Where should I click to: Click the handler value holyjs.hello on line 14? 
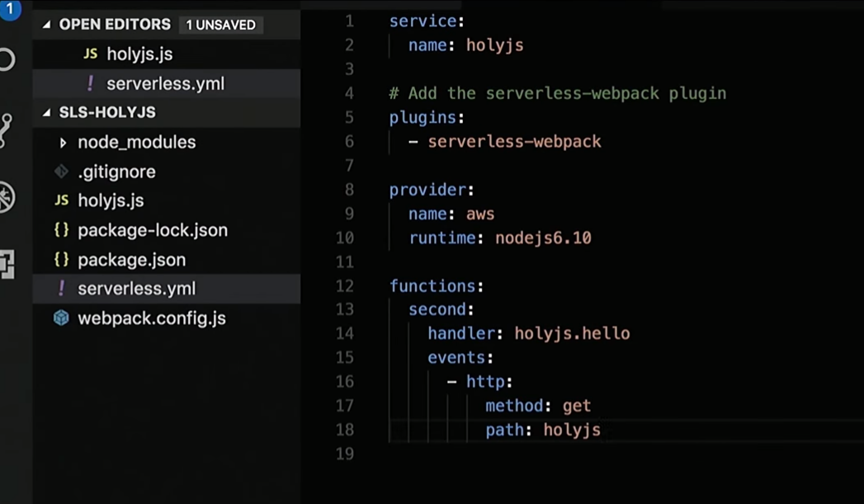click(x=572, y=333)
